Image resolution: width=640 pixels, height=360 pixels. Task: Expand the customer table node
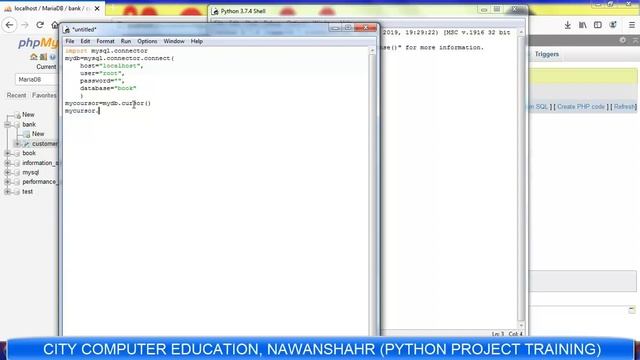(17, 144)
